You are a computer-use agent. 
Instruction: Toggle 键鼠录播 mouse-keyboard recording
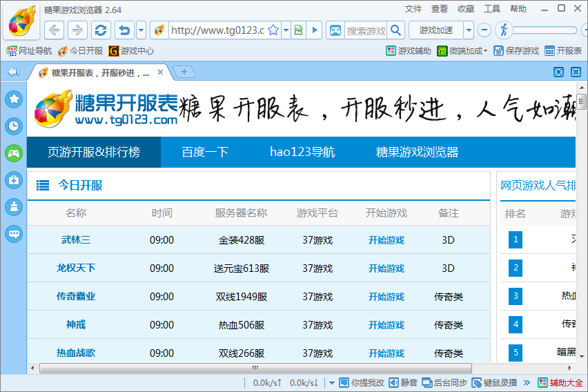pyautogui.click(x=494, y=382)
